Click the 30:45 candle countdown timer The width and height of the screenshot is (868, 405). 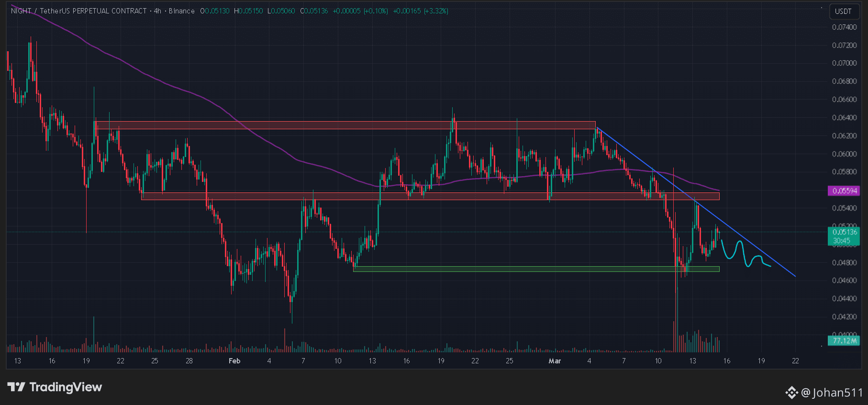point(841,241)
